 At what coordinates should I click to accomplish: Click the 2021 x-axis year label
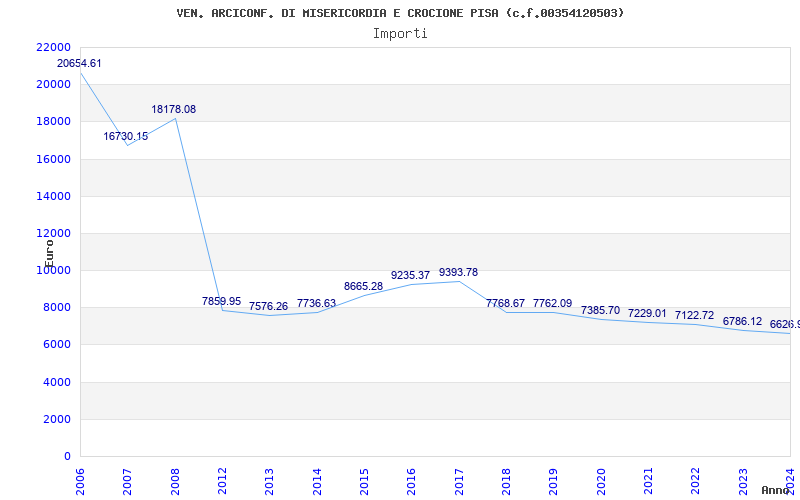648,482
